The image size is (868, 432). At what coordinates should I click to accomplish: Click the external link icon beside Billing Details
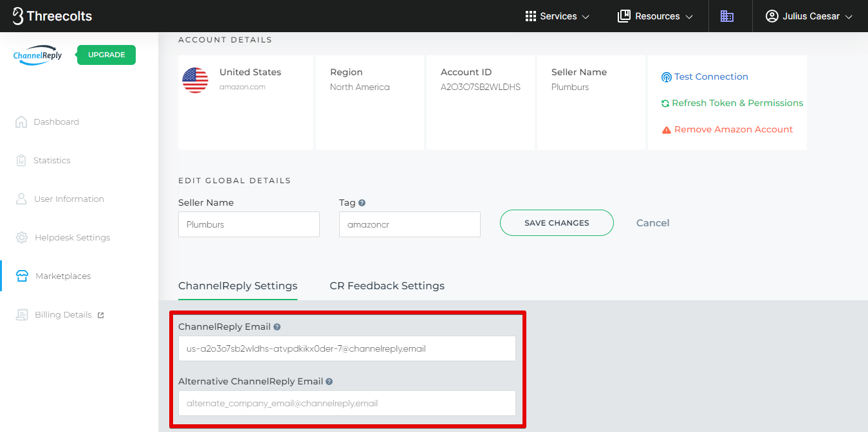[x=100, y=315]
